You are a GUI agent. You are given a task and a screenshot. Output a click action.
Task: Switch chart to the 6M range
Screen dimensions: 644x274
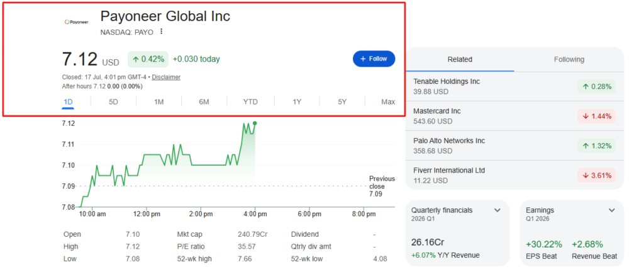coord(204,102)
